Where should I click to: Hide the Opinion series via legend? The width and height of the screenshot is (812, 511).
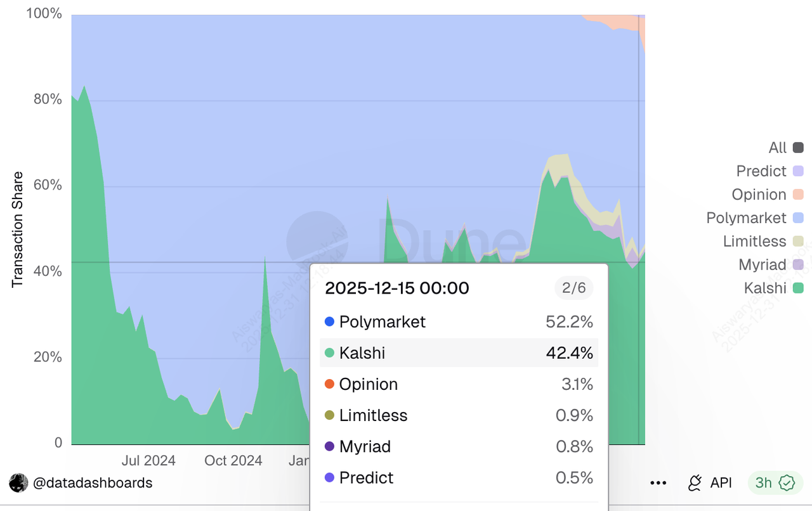768,195
